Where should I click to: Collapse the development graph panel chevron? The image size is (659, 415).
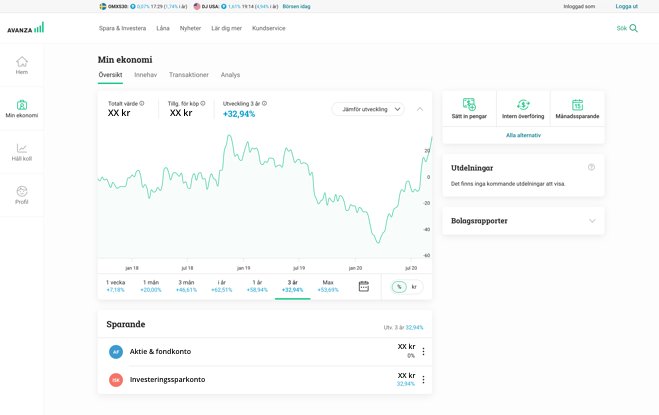click(x=420, y=108)
